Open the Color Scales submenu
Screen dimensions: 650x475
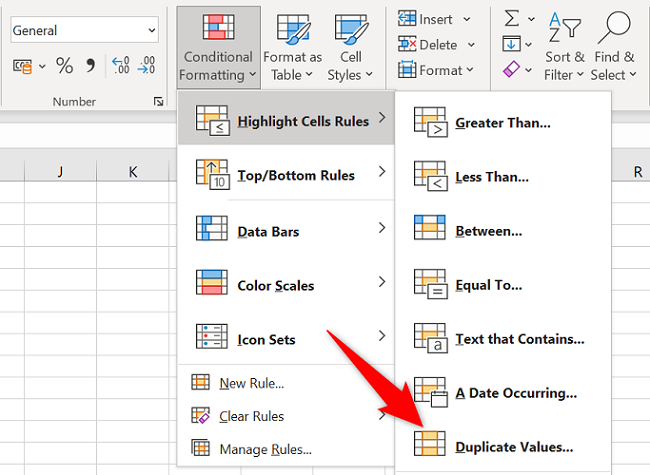coord(286,283)
